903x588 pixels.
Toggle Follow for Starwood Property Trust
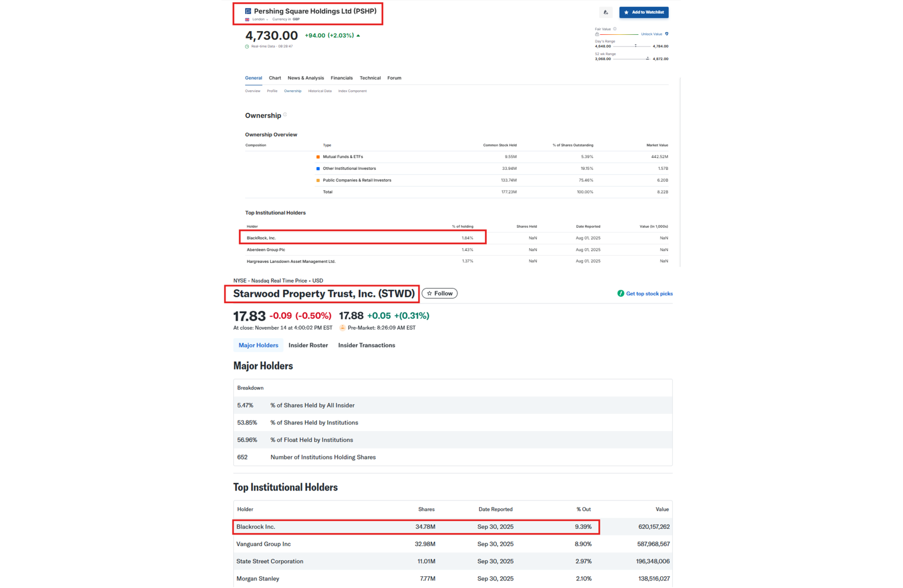[x=439, y=294]
